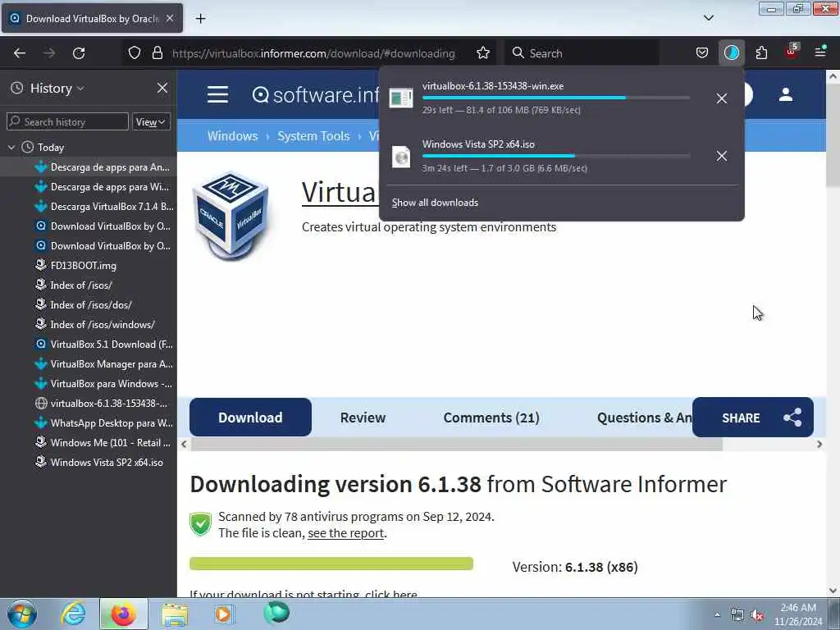840x630 pixels.
Task: Close the History sidebar
Action: pyautogui.click(x=162, y=88)
